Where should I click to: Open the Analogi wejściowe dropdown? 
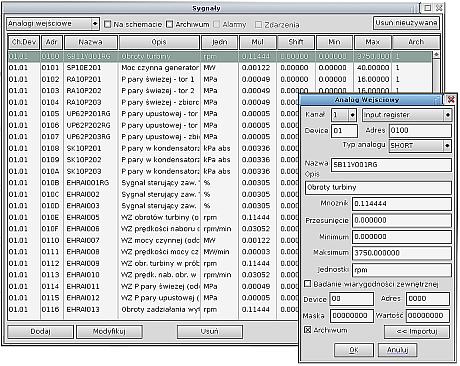point(95,24)
